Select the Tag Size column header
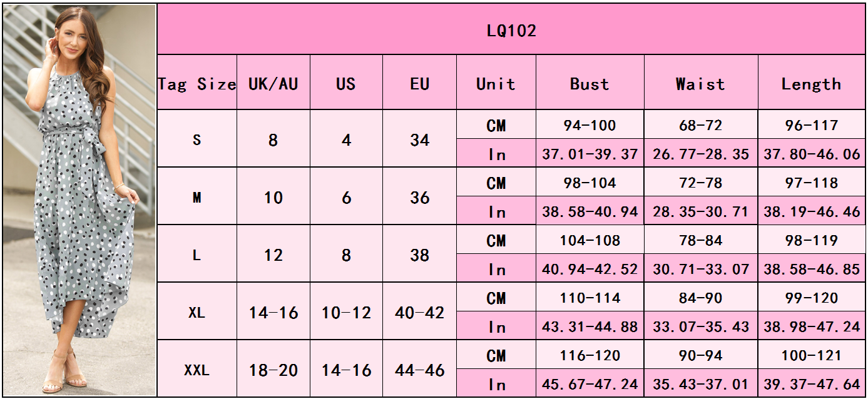Screen dimensions: 868x399 197,84
